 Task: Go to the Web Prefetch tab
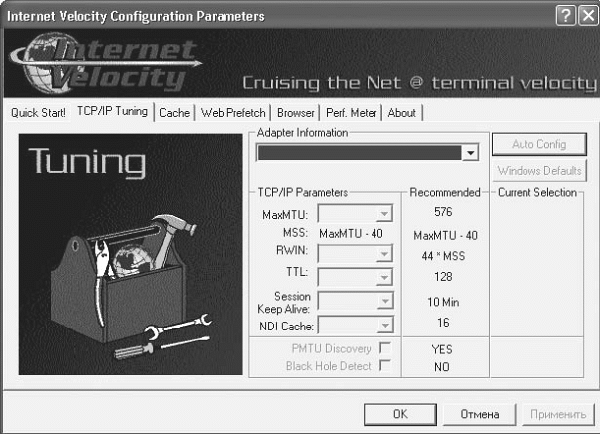tap(234, 113)
